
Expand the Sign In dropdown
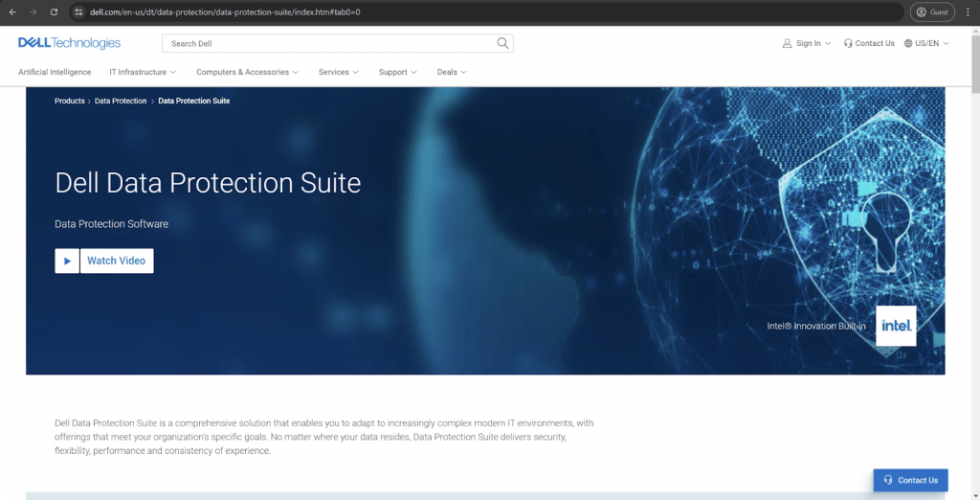807,43
